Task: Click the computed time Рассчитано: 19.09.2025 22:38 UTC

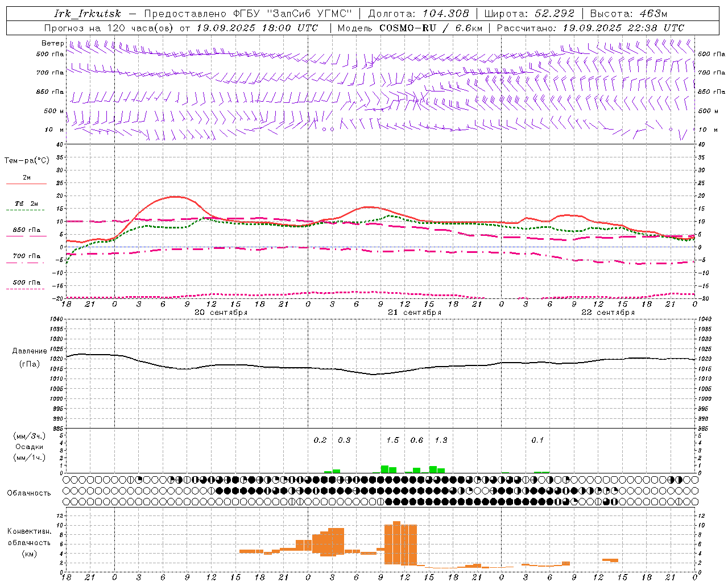Action: click(590, 28)
